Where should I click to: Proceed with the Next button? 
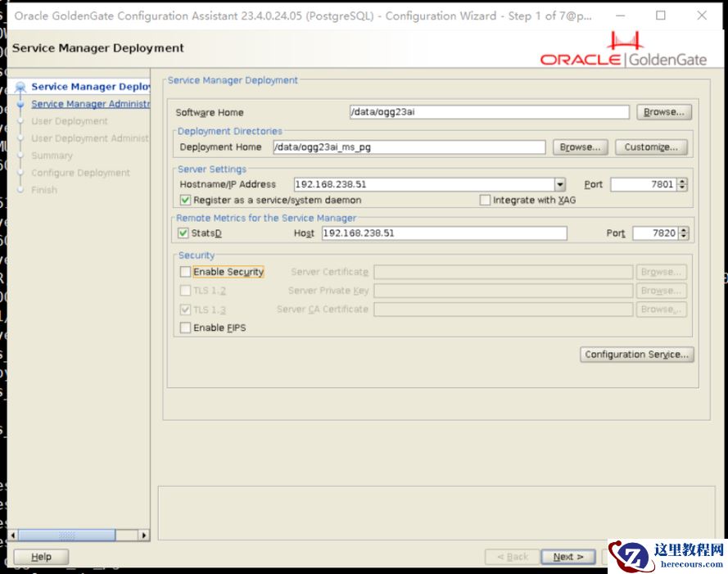[567, 557]
